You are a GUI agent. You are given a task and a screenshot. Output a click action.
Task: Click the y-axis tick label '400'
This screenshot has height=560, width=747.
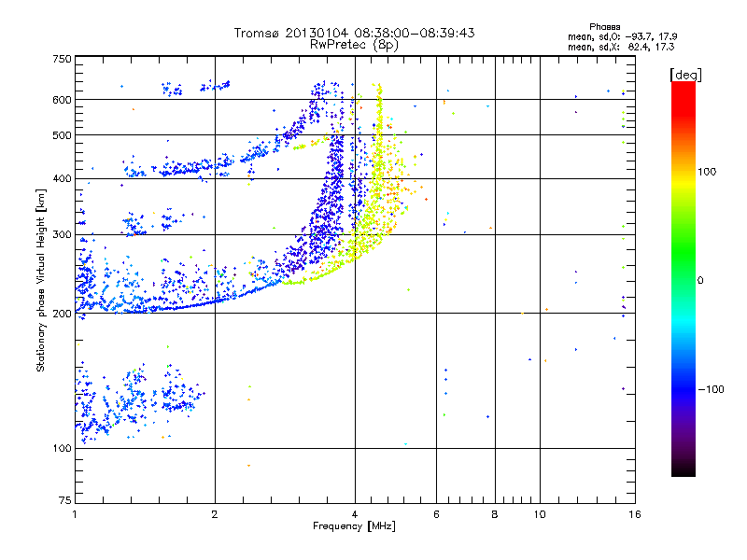pos(62,179)
